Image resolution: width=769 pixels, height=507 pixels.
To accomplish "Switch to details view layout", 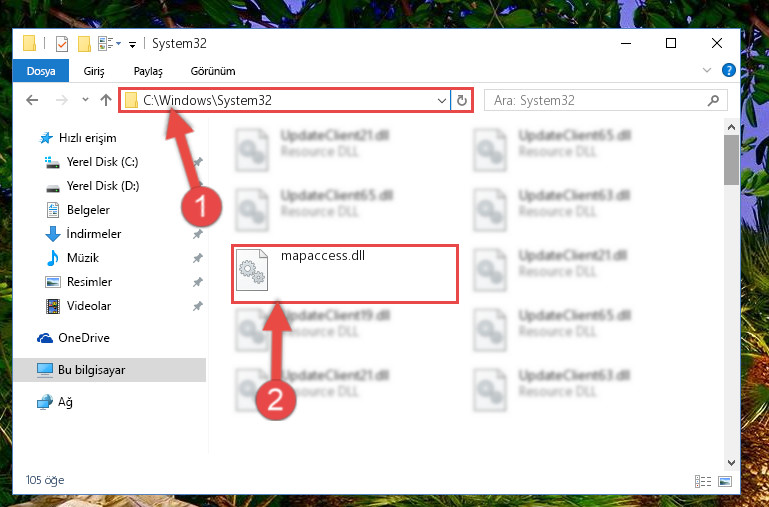I will click(703, 481).
